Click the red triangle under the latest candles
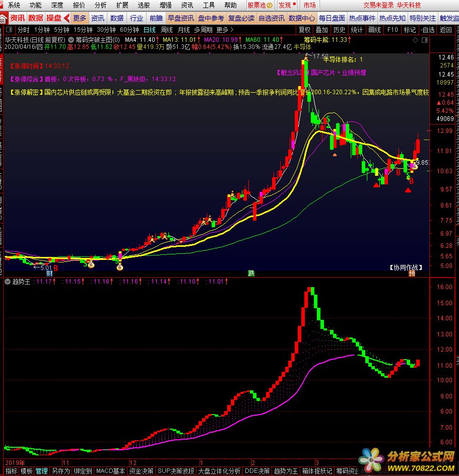 (x=408, y=190)
